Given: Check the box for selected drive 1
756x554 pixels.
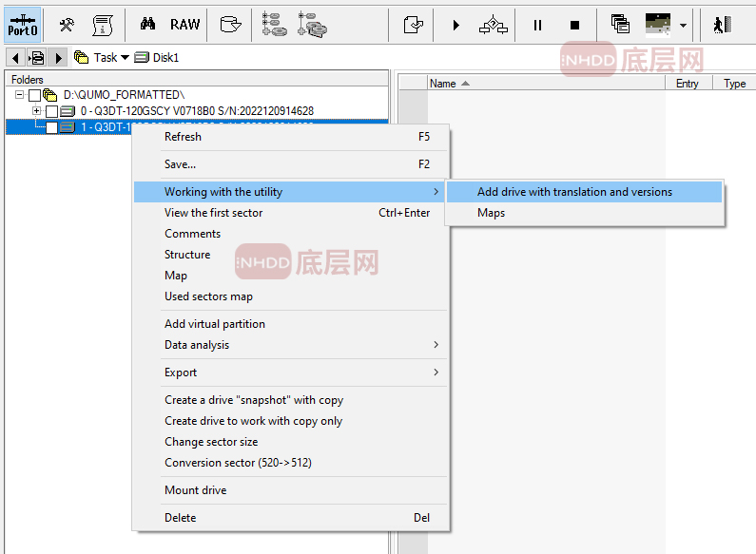Looking at the screenshot, I should coord(52,127).
